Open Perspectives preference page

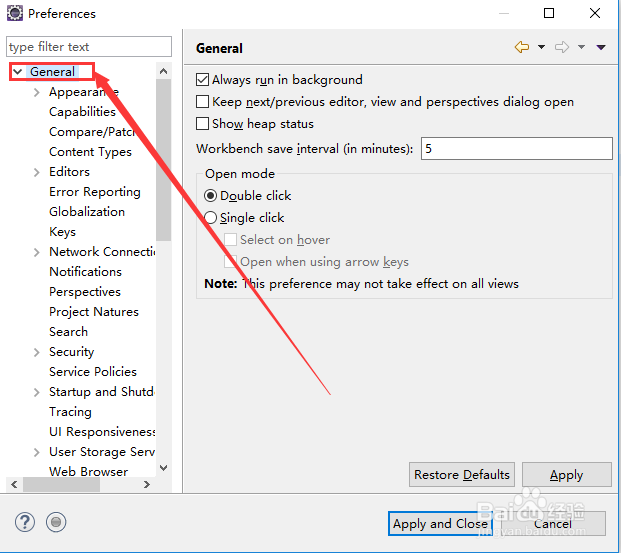[85, 292]
